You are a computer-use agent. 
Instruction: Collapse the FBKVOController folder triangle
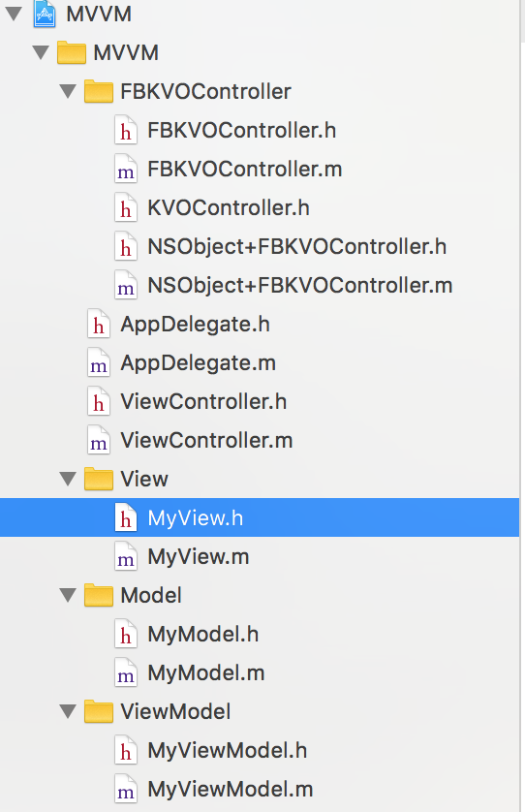68,91
